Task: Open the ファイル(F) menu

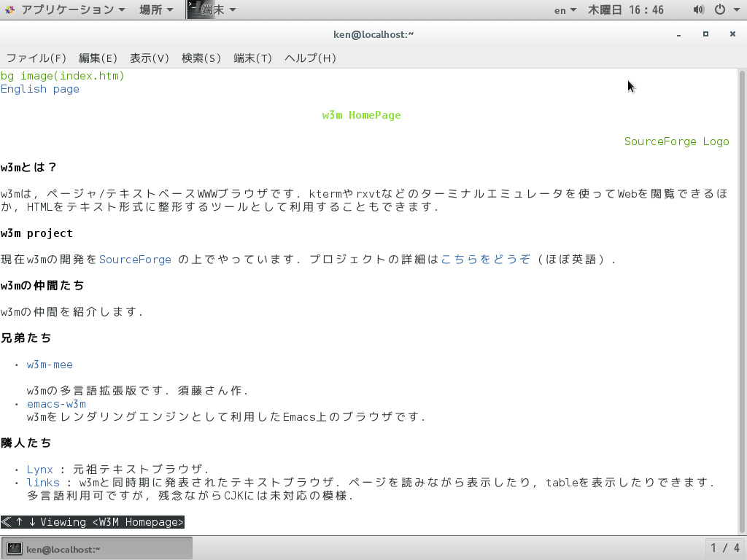Action: 36,58
